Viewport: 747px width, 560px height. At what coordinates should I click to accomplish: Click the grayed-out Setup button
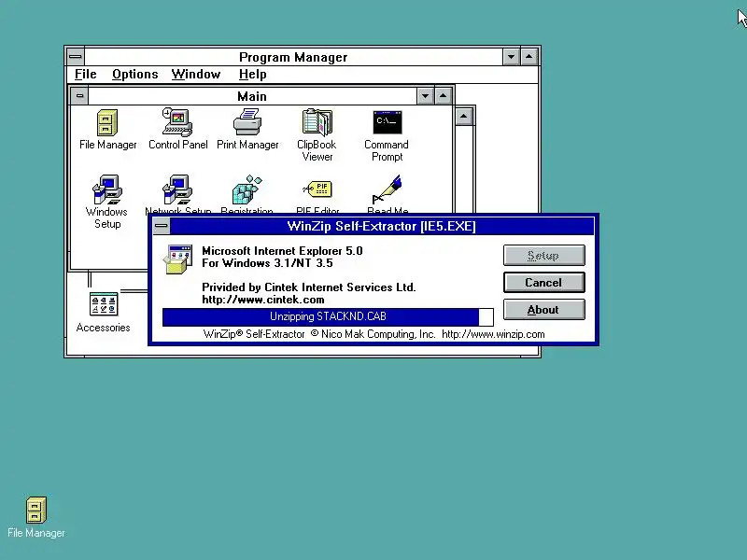pyautogui.click(x=544, y=256)
